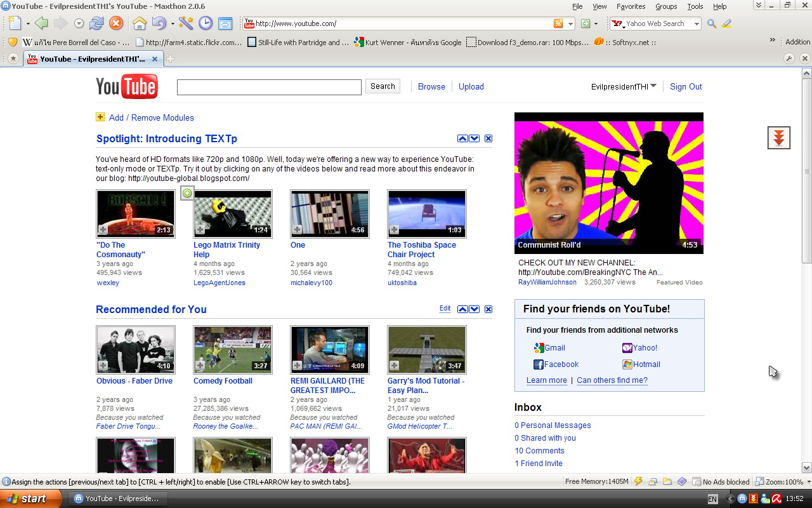This screenshot has height=508, width=812.
Task: Open the Favorites menu
Action: tap(631, 6)
